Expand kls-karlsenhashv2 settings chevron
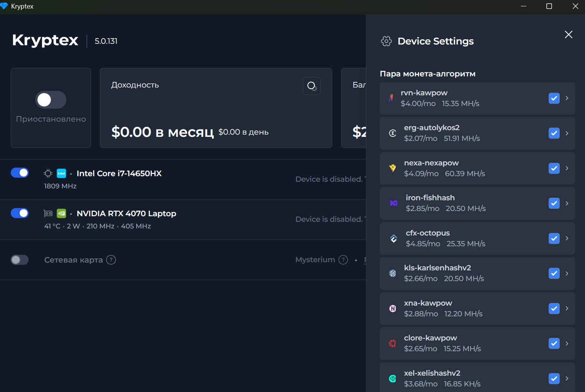Screen dimensions: 585x392 (567, 273)
